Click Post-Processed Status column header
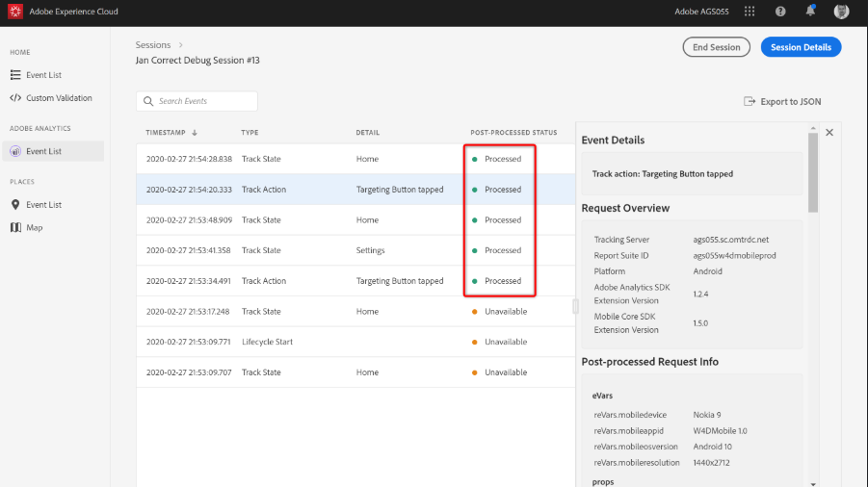The image size is (868, 487). click(513, 133)
